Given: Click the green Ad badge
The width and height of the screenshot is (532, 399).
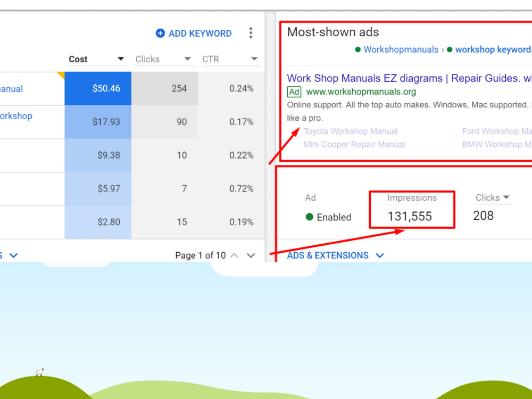Looking at the screenshot, I should pos(294,92).
